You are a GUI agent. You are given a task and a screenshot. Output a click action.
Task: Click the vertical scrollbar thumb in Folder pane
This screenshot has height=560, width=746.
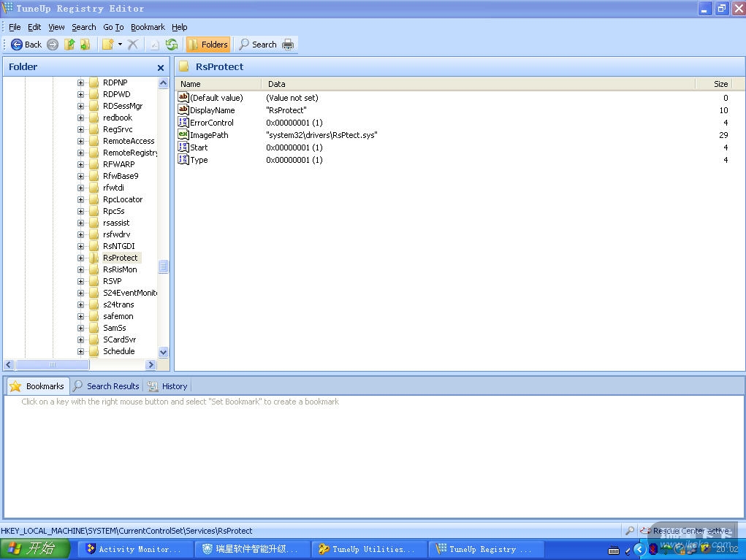(163, 266)
